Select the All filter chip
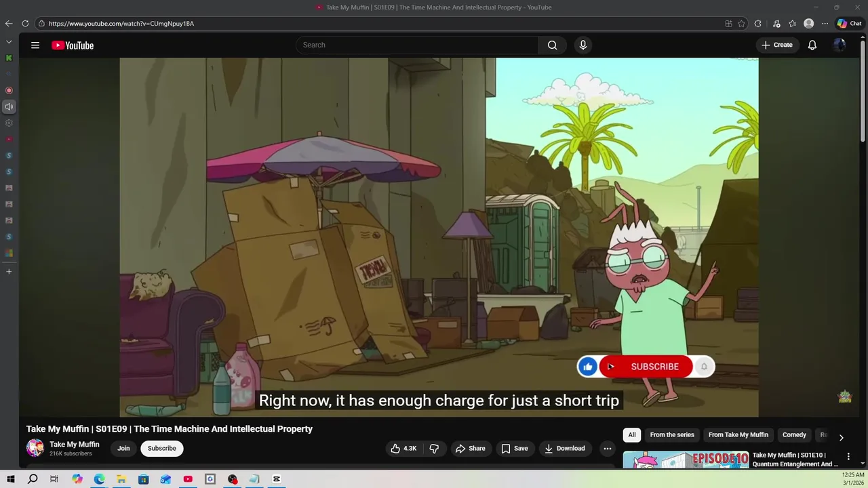The width and height of the screenshot is (868, 488). click(x=632, y=435)
